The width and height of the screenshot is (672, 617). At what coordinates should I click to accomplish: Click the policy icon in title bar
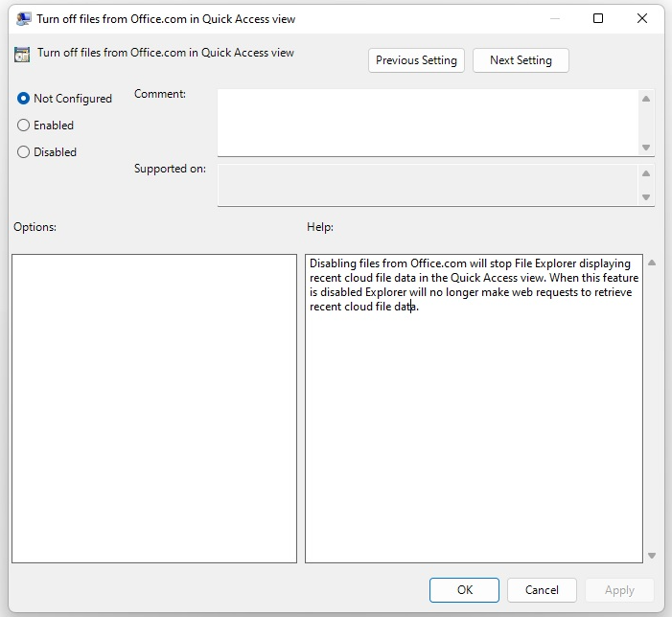(x=21, y=18)
